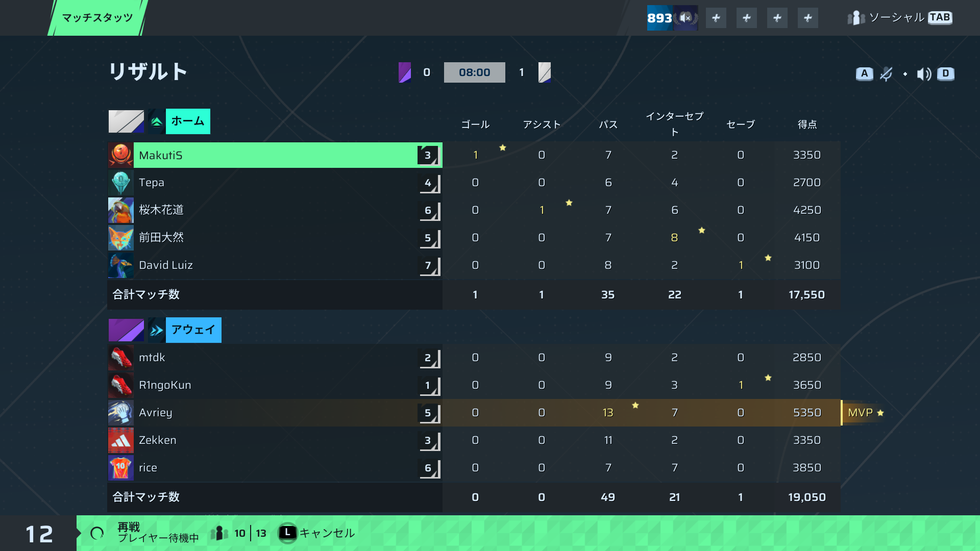The height and width of the screenshot is (551, 980).
Task: Click the away team purple flag swatch
Action: [x=126, y=330]
